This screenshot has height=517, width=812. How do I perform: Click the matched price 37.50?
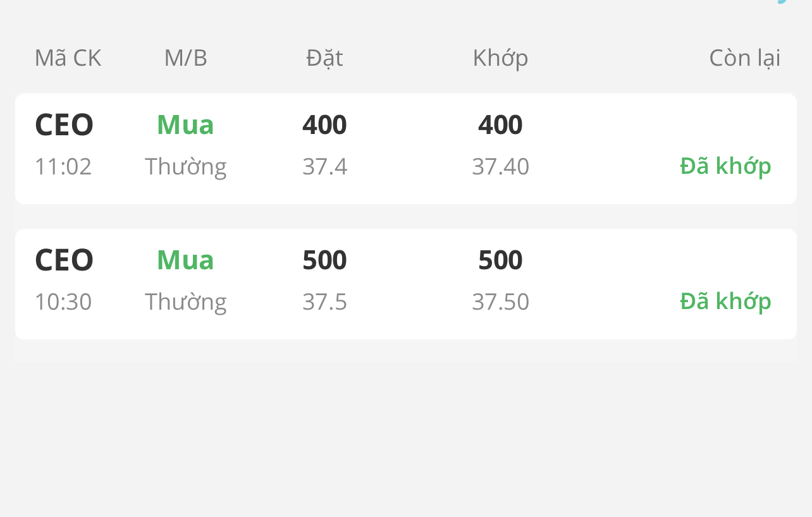(x=500, y=302)
